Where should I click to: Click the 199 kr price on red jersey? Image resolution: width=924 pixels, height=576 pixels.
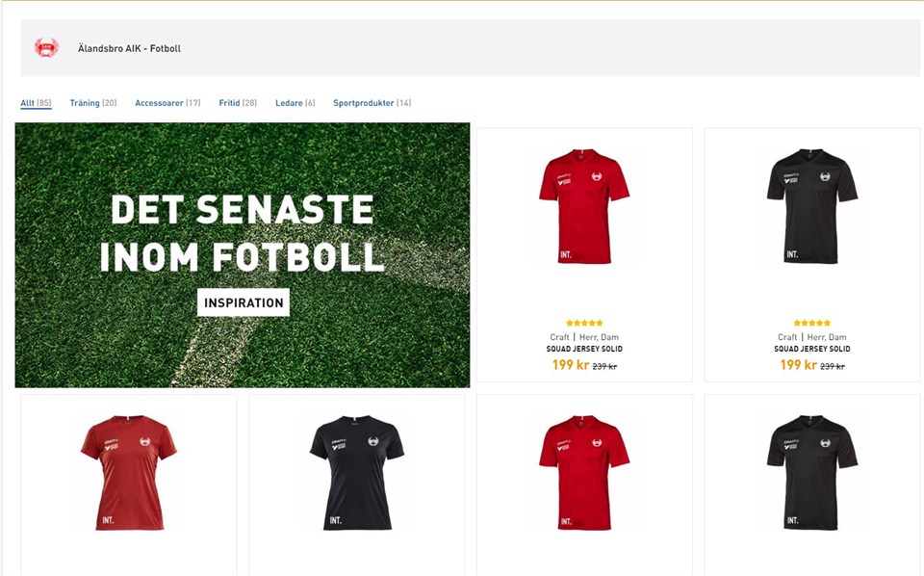571,366
